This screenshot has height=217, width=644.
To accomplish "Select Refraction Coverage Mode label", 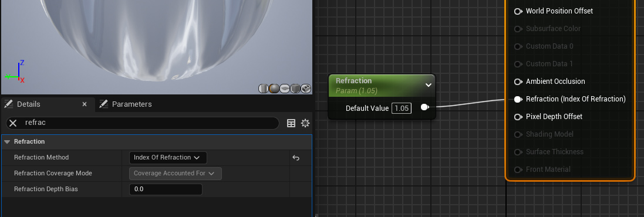I will pyautogui.click(x=53, y=174).
